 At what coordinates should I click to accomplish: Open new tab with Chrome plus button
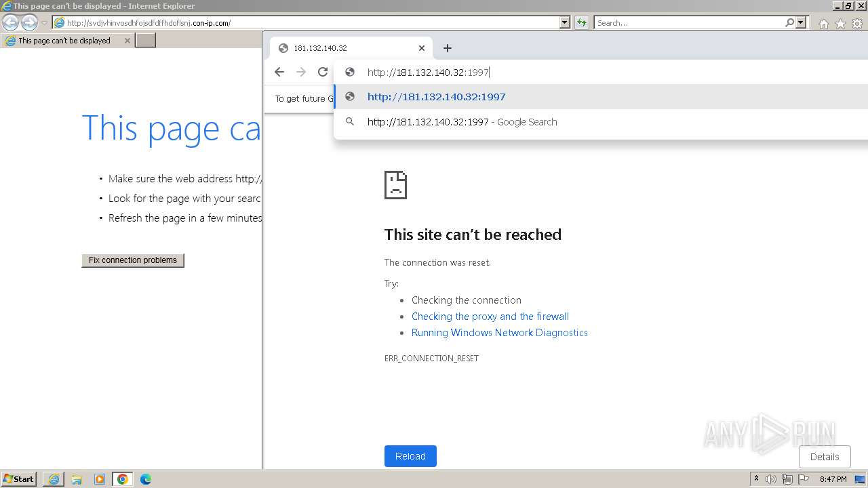click(447, 48)
